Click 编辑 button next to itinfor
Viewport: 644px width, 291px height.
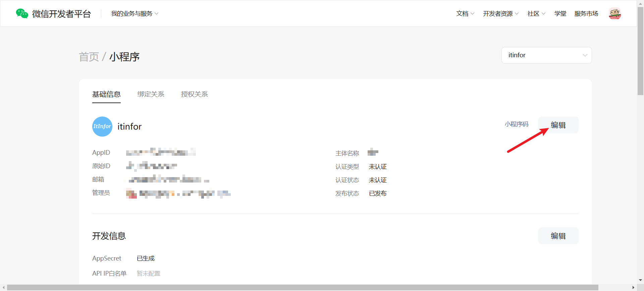click(558, 125)
